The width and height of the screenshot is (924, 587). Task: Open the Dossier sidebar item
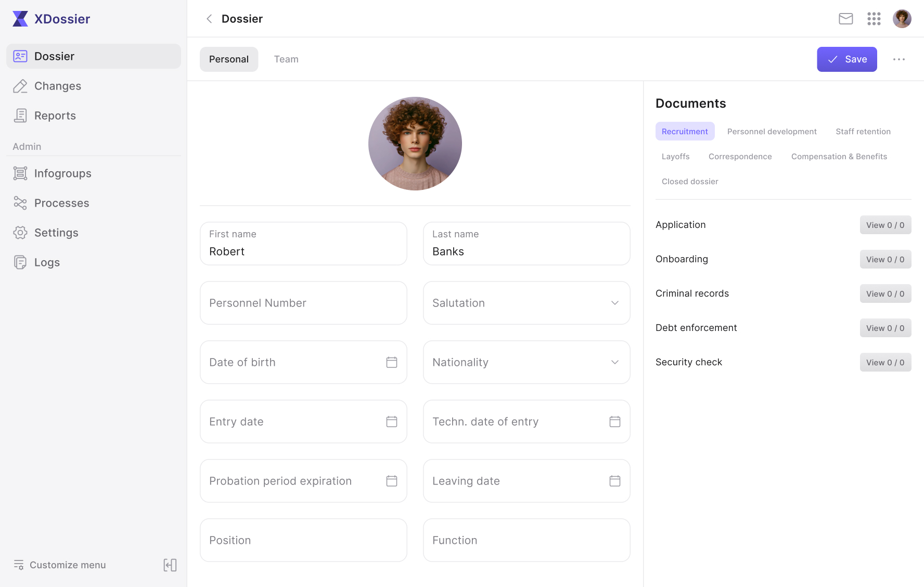[94, 56]
